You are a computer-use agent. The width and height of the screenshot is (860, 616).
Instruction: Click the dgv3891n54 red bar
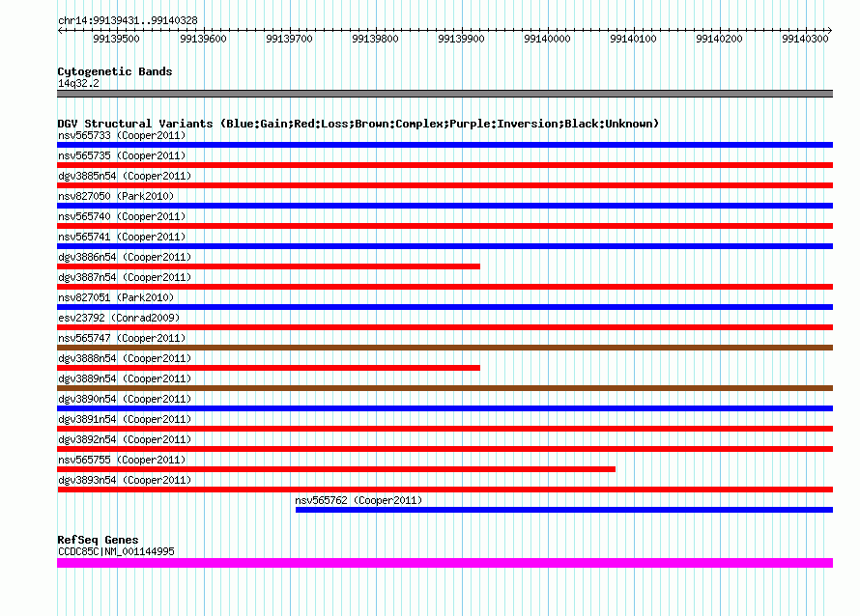[x=444, y=429]
